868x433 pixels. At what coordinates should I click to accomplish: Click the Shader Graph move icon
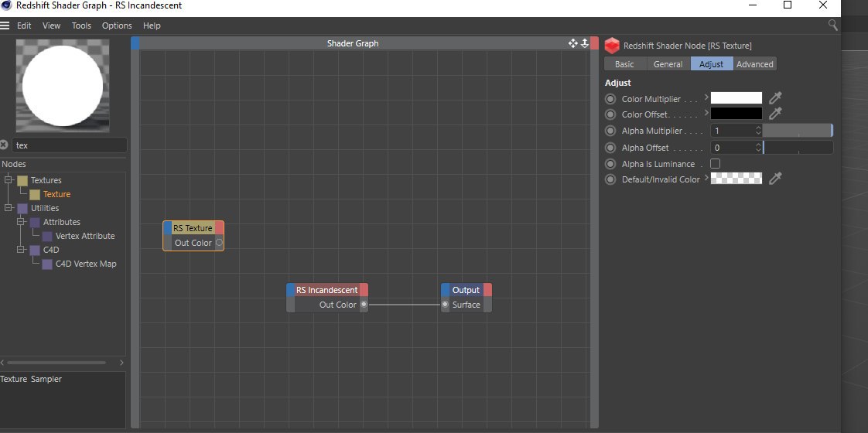tap(573, 43)
